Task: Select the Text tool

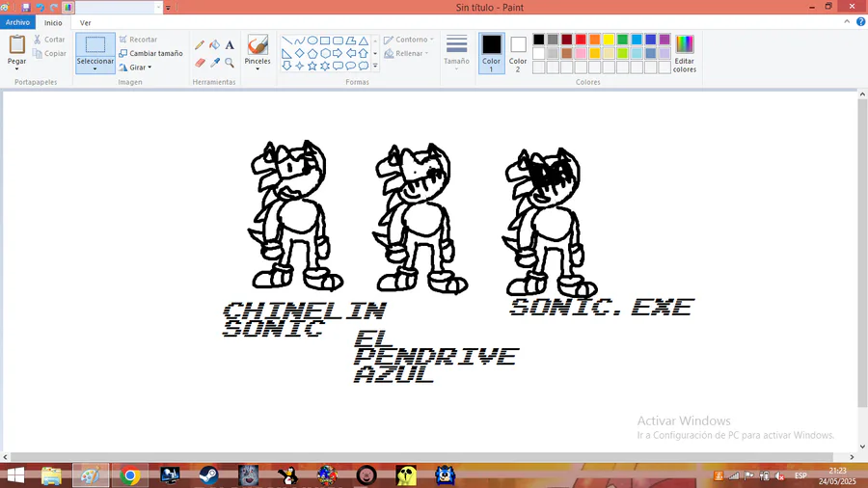Action: [x=230, y=44]
